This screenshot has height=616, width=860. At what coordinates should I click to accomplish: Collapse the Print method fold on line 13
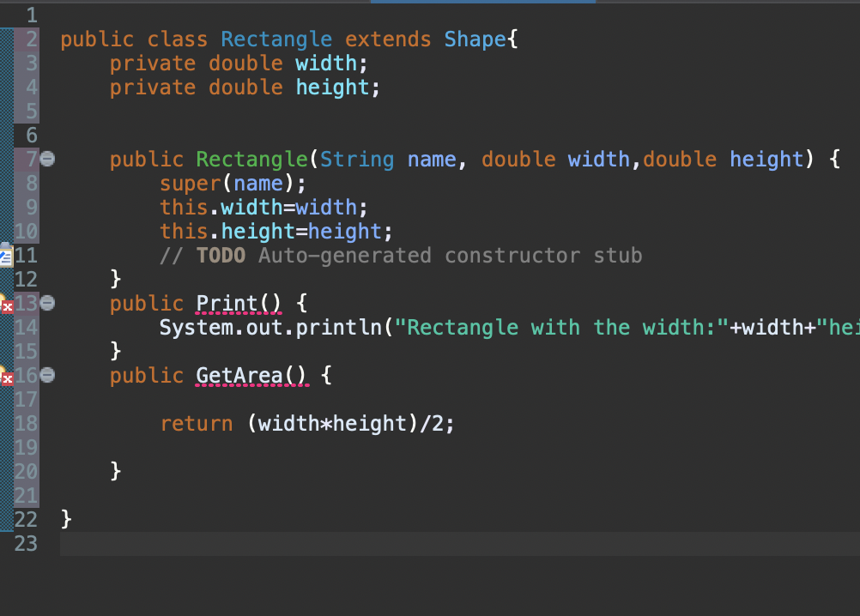[x=47, y=303]
